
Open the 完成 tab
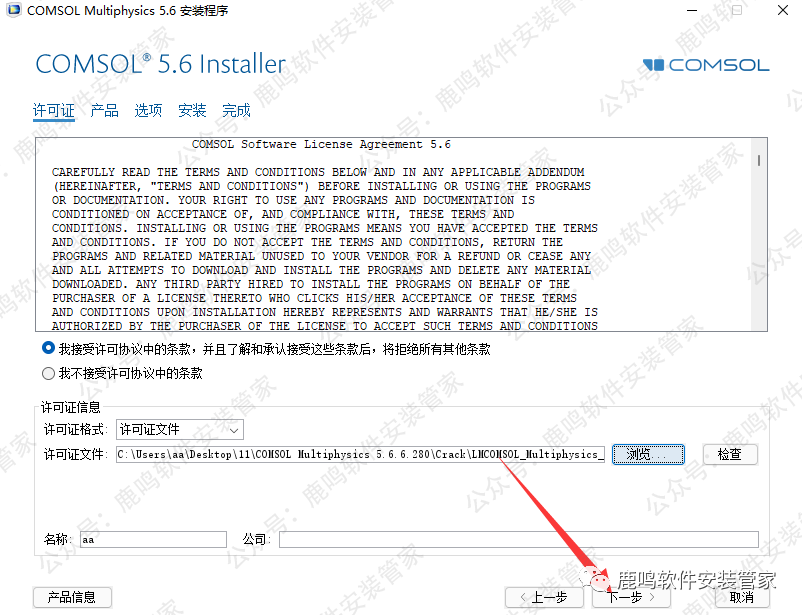236,110
